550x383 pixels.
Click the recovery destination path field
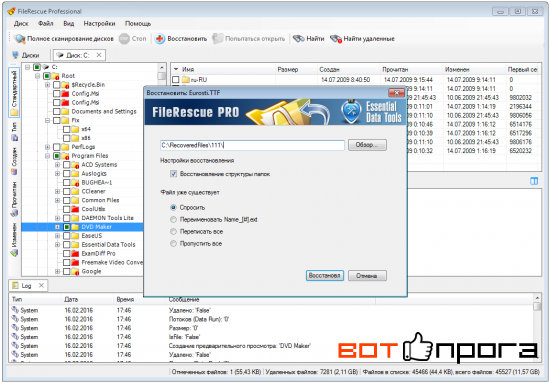click(252, 145)
